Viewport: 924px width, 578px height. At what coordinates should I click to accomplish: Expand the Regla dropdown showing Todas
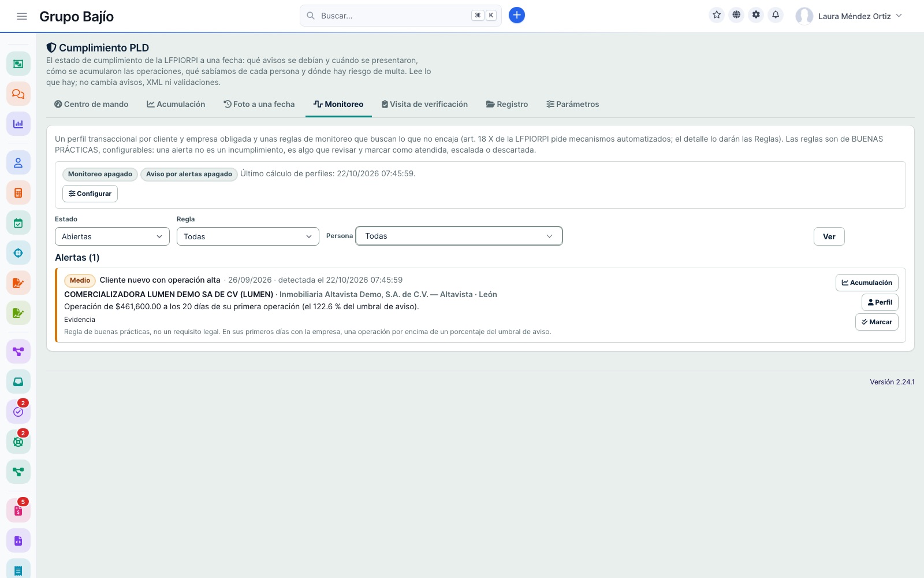(x=248, y=236)
